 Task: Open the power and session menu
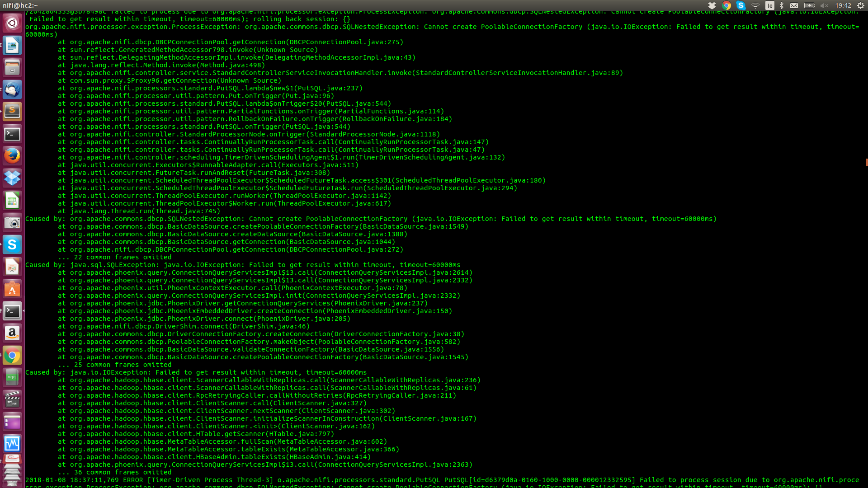pos(861,5)
